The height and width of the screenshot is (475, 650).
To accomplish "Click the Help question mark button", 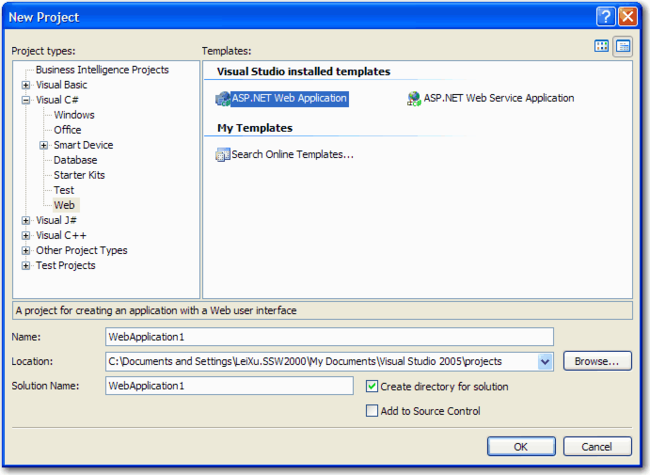I will [x=606, y=17].
